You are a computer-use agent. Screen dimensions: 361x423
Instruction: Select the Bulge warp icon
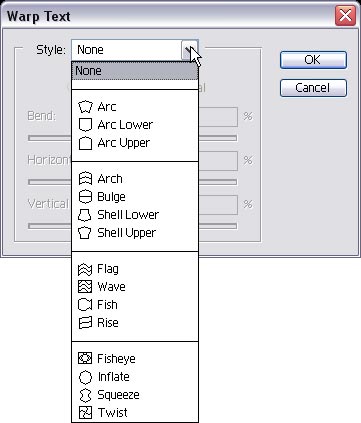pyautogui.click(x=85, y=197)
